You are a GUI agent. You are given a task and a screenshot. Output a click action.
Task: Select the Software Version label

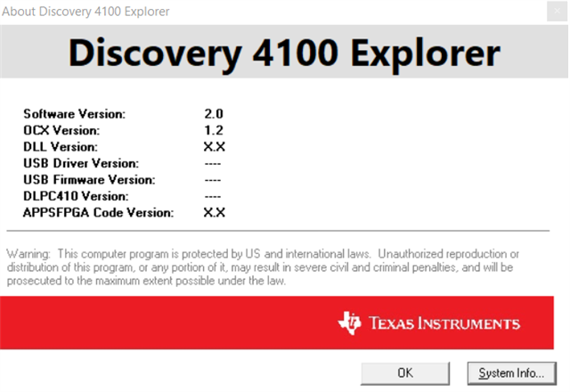(75, 114)
